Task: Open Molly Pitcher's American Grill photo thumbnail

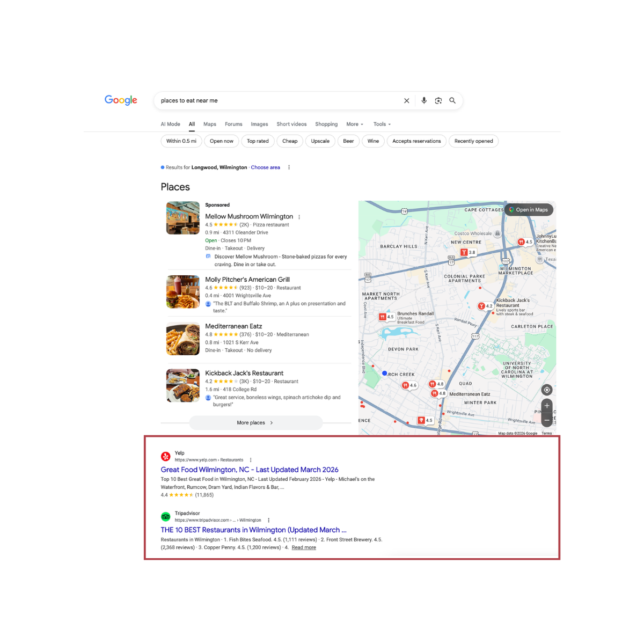Action: point(183,292)
